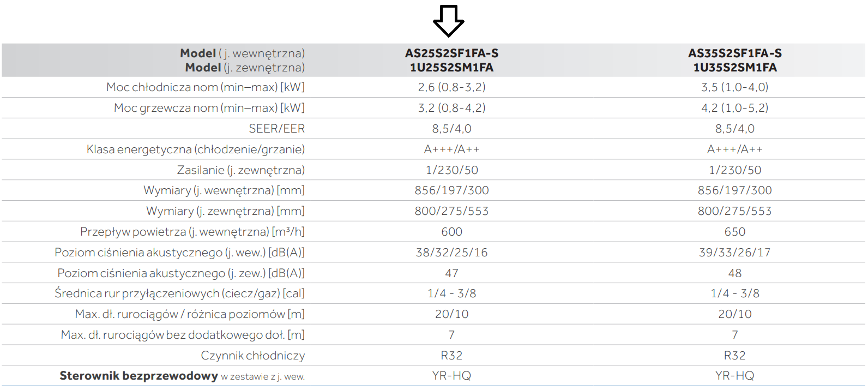This screenshot has height=390, width=868.
Task: Select the YR-HQ controller under AS35 model
Action: pos(734,376)
